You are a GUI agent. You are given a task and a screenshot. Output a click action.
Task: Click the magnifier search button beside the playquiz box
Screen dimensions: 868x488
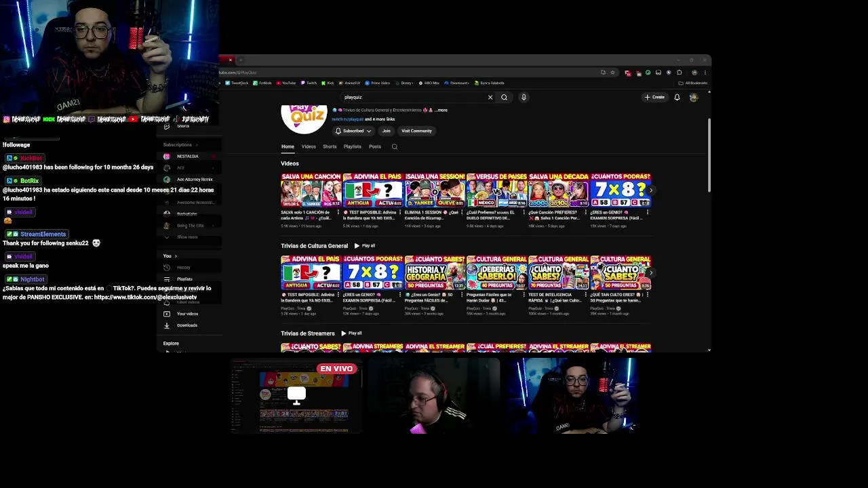504,97
